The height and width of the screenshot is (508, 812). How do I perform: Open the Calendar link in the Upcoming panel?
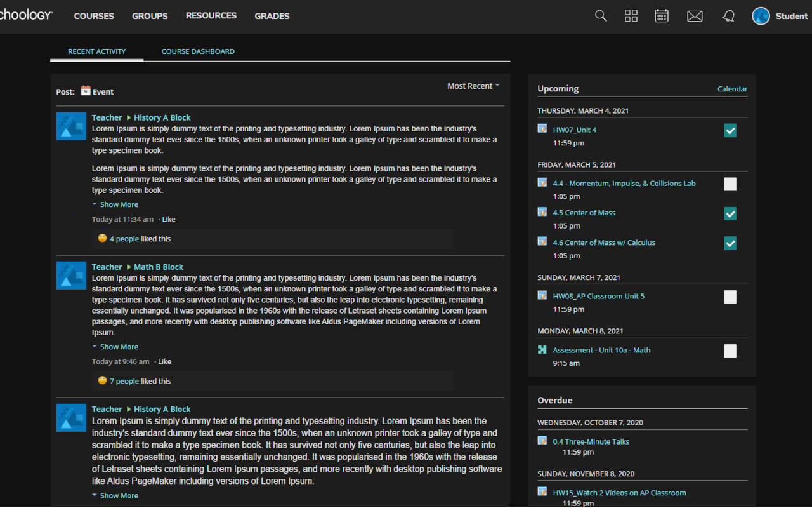pos(732,89)
